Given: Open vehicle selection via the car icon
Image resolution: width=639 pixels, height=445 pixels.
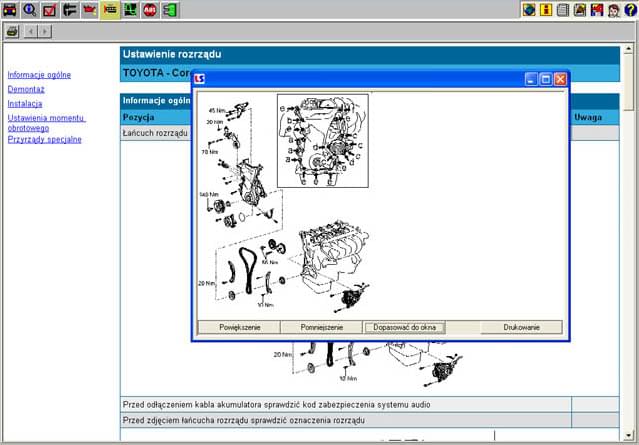Looking at the screenshot, I should click(x=10, y=10).
